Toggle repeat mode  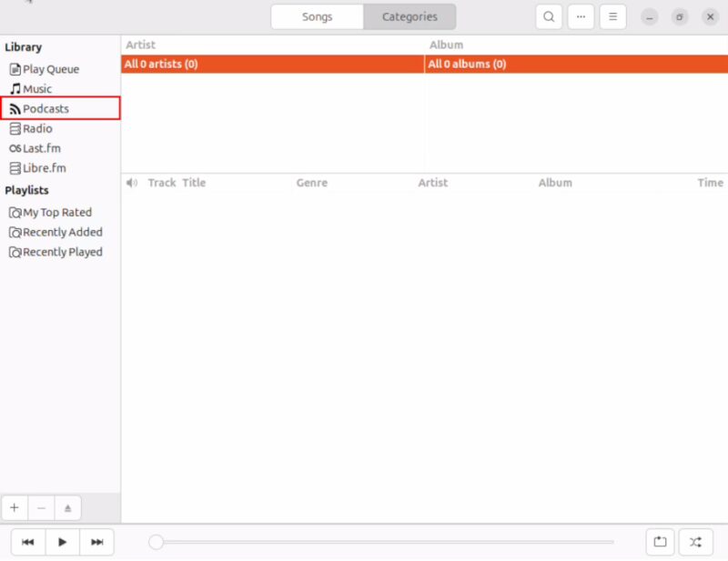660,542
